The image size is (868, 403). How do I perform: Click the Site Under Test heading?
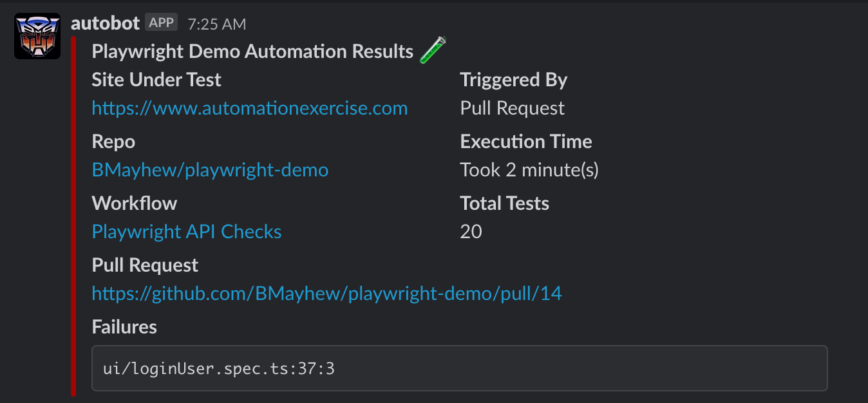coord(156,80)
